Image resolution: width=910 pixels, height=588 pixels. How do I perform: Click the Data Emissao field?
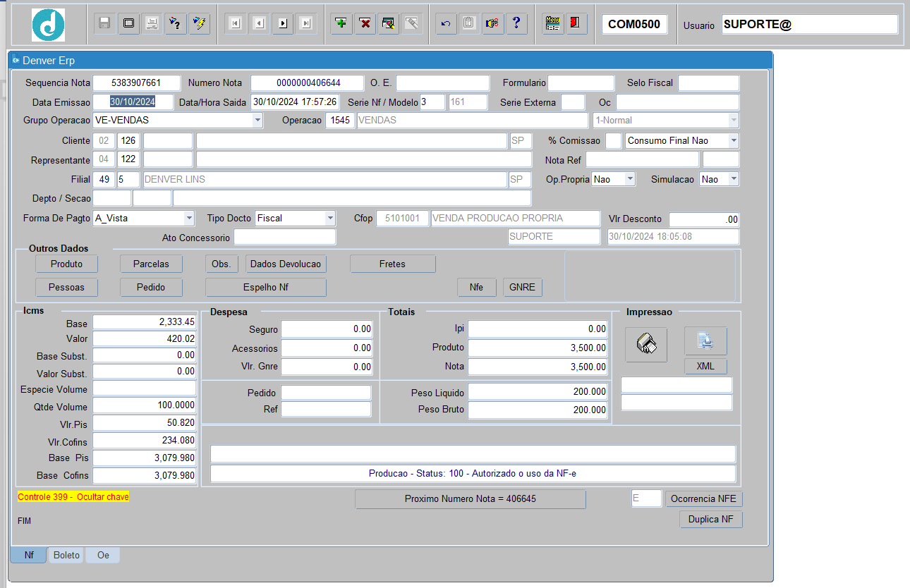[x=133, y=102]
